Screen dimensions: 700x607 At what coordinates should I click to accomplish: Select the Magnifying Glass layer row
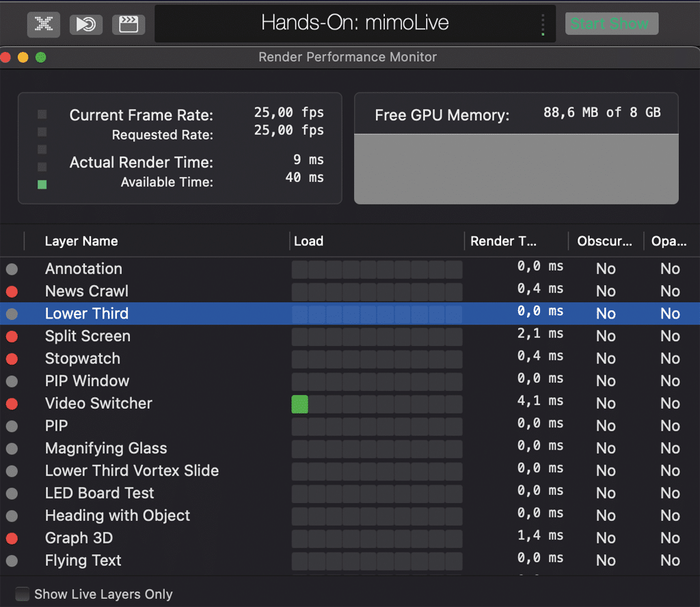(106, 448)
